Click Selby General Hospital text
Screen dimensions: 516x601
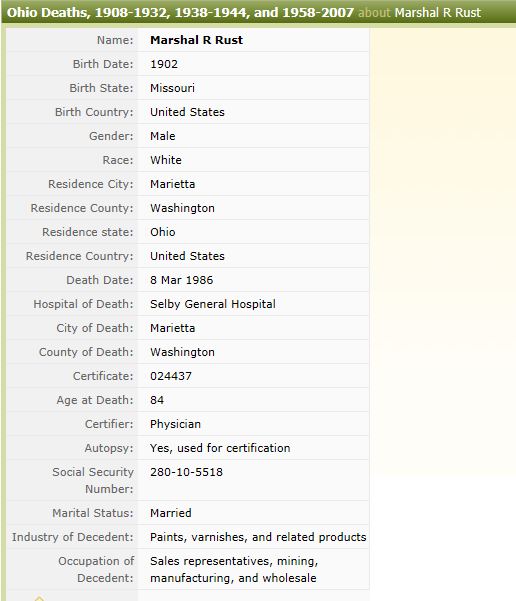pos(213,304)
